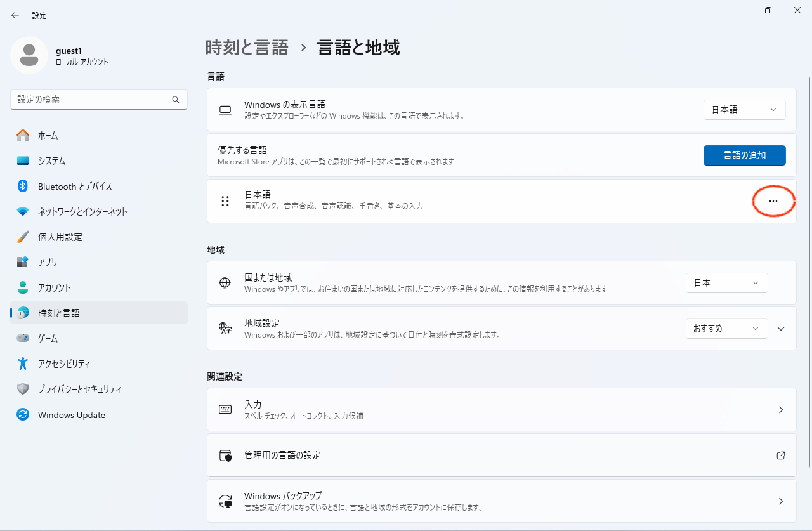The height and width of the screenshot is (531, 812).
Task: Open アプリ settings category
Action: coord(99,262)
